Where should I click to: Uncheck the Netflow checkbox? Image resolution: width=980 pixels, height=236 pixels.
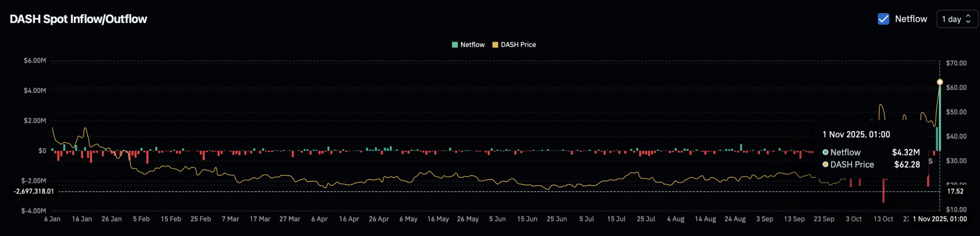click(x=883, y=19)
